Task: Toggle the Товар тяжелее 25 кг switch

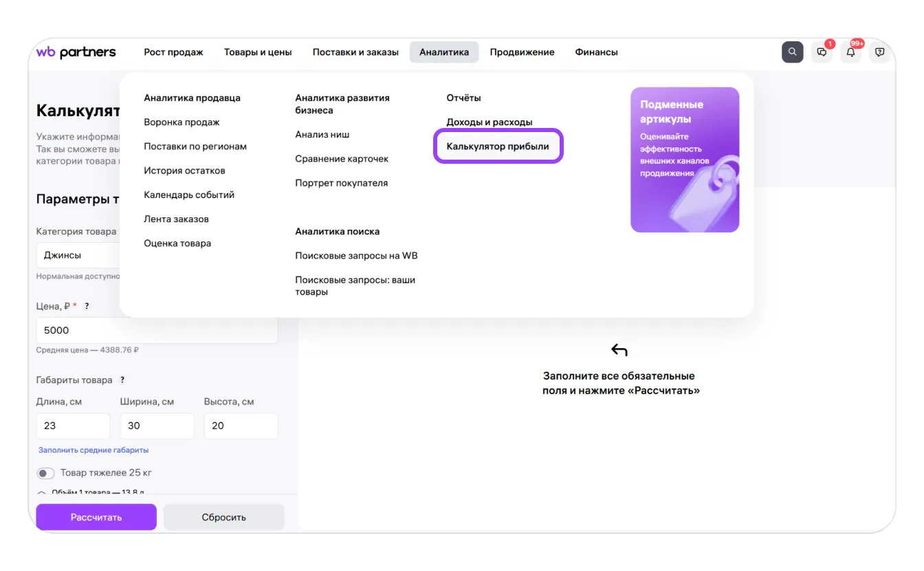Action: (46, 473)
